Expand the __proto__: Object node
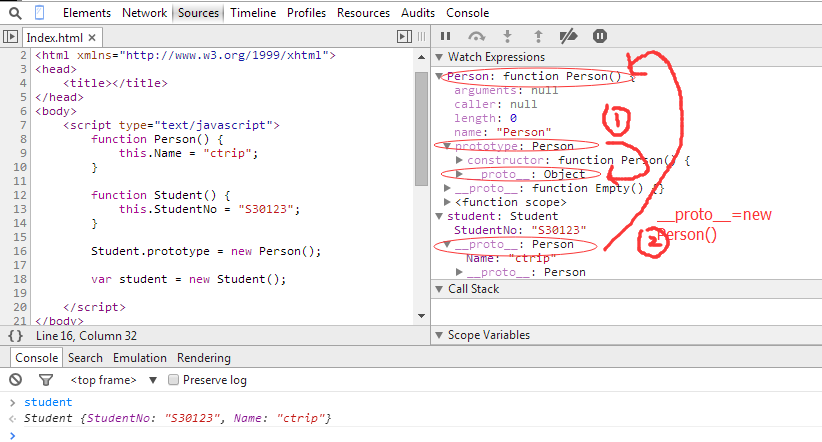Screen dimensions: 822x442 459,174
